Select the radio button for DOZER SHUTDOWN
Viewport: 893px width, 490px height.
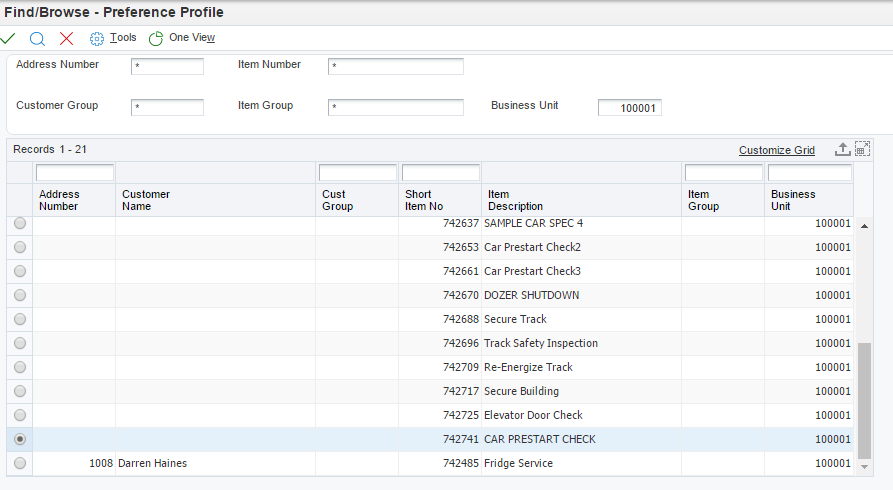click(20, 295)
